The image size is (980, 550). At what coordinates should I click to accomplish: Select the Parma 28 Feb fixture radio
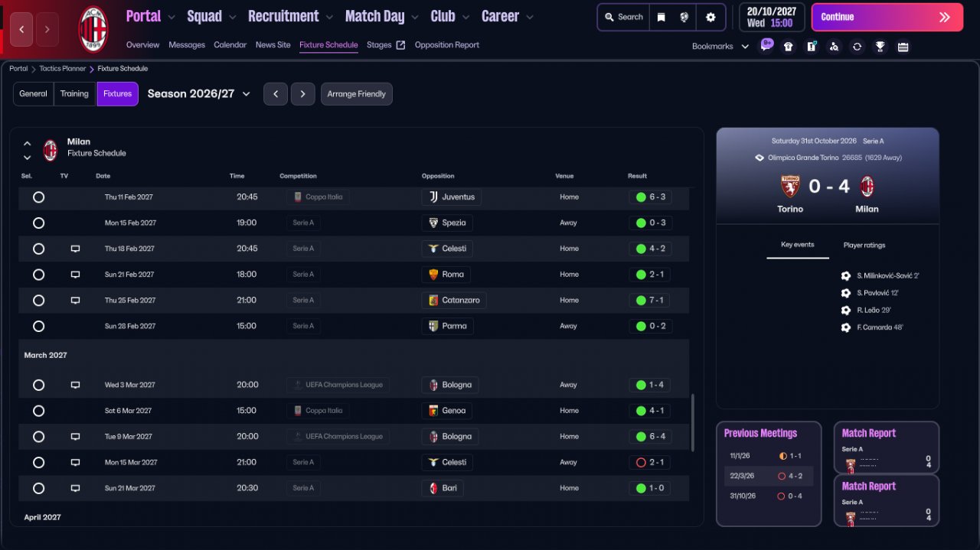coord(38,327)
